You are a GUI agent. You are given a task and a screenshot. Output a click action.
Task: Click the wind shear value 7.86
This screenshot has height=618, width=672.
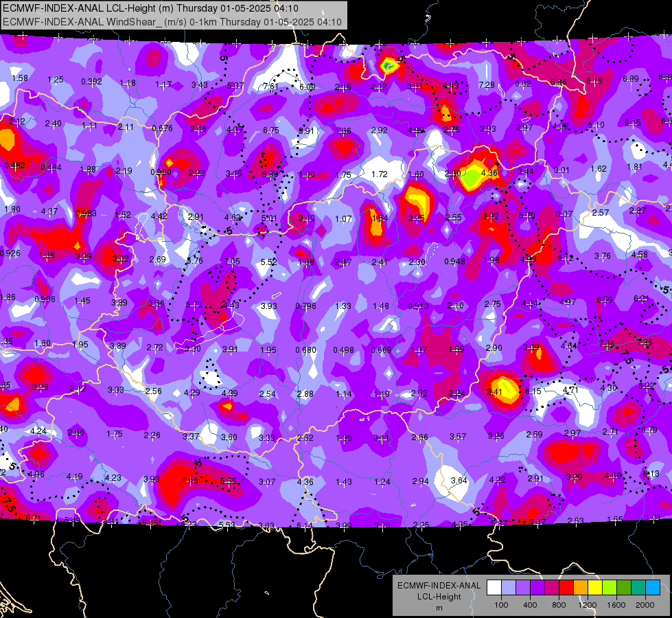(645, 342)
